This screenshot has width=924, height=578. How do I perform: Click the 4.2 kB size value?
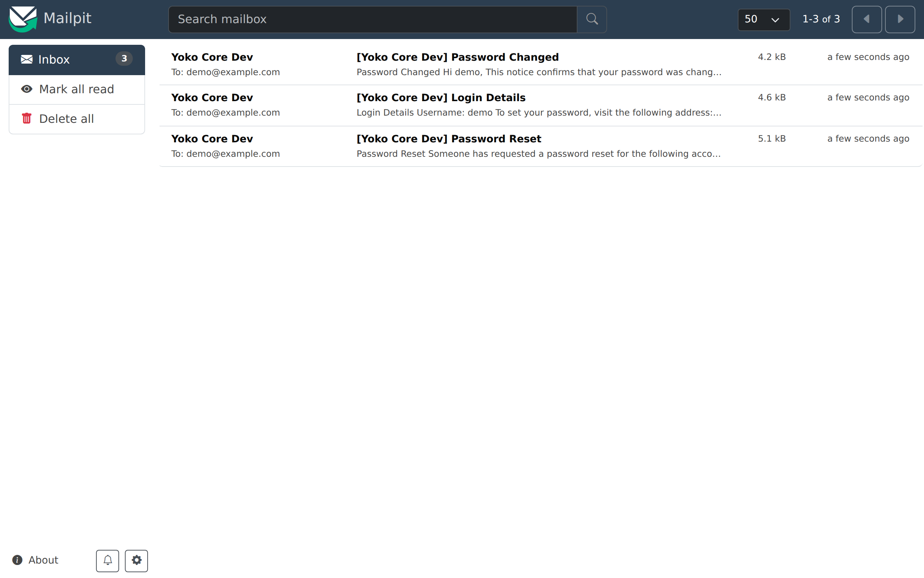(x=772, y=57)
